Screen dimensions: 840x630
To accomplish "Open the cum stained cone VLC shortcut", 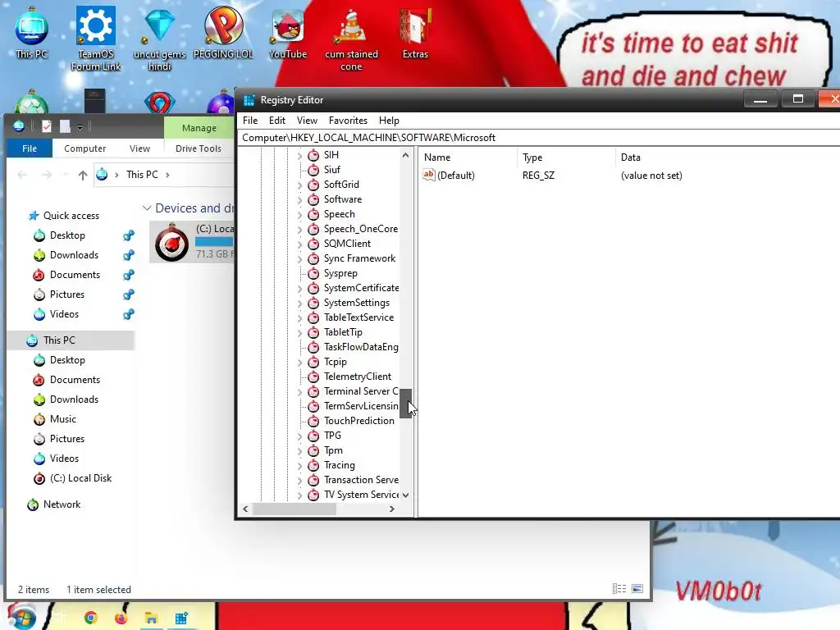I will pyautogui.click(x=351, y=38).
